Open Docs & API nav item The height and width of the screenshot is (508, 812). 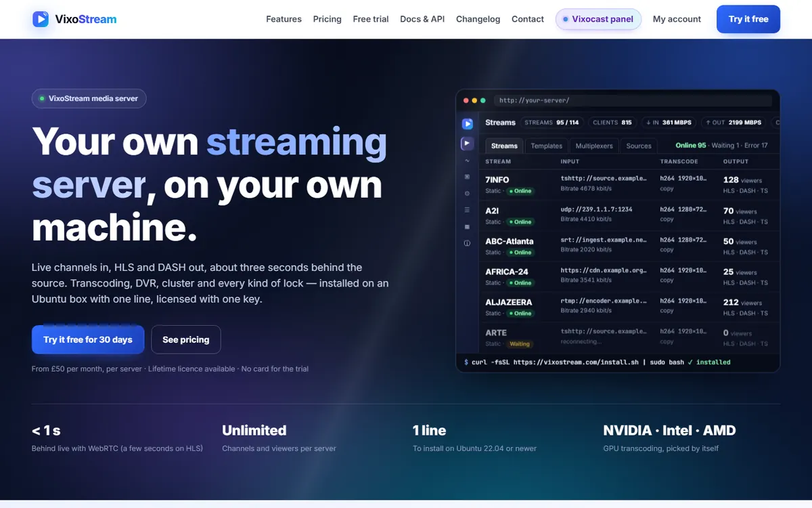(x=422, y=19)
